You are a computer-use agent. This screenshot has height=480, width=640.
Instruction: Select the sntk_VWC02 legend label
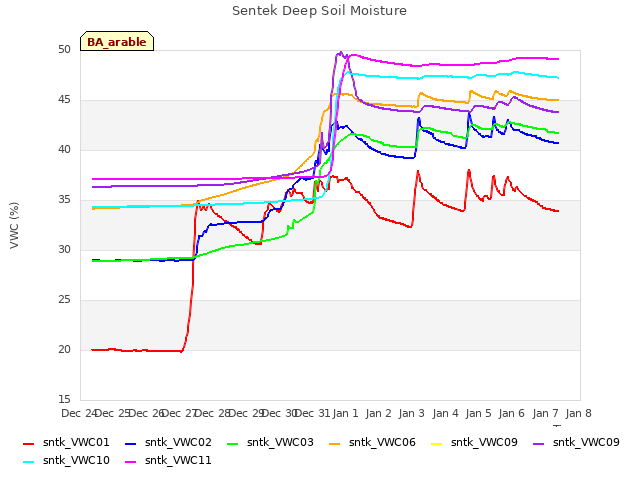pyautogui.click(x=178, y=442)
